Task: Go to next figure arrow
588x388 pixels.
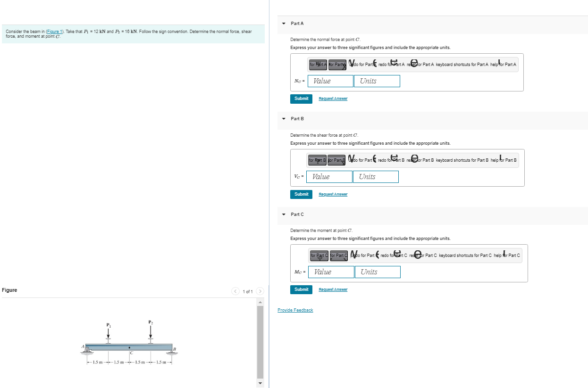Action: [259, 291]
